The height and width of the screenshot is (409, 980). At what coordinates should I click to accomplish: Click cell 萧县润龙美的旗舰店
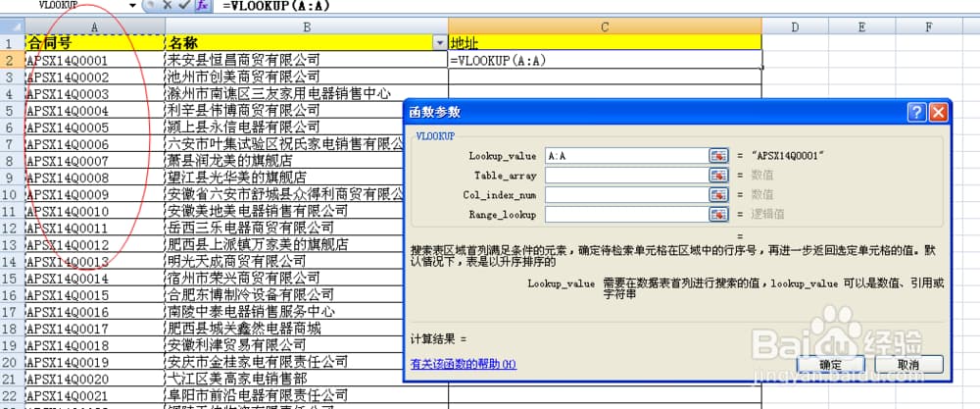click(x=285, y=161)
